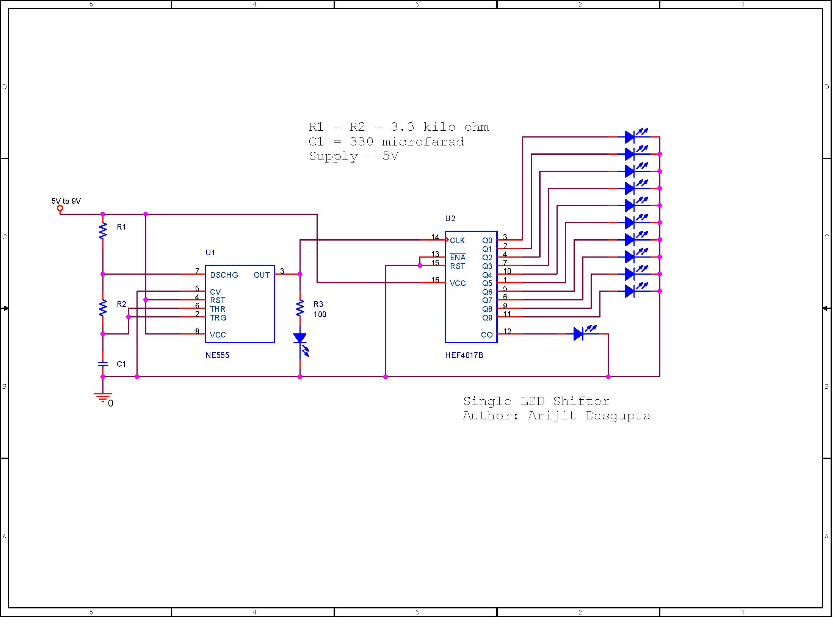Select the LED connected to CO pin 12
Screen dimensions: 834x644
(x=585, y=333)
